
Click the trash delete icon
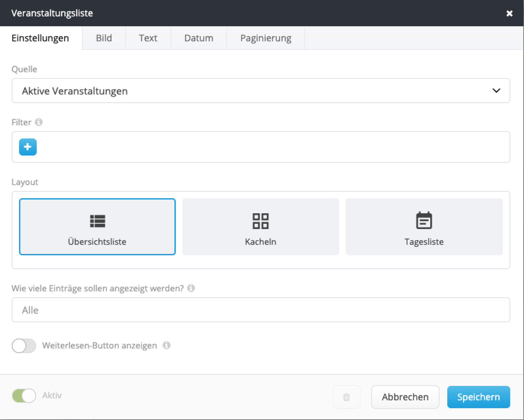[346, 397]
